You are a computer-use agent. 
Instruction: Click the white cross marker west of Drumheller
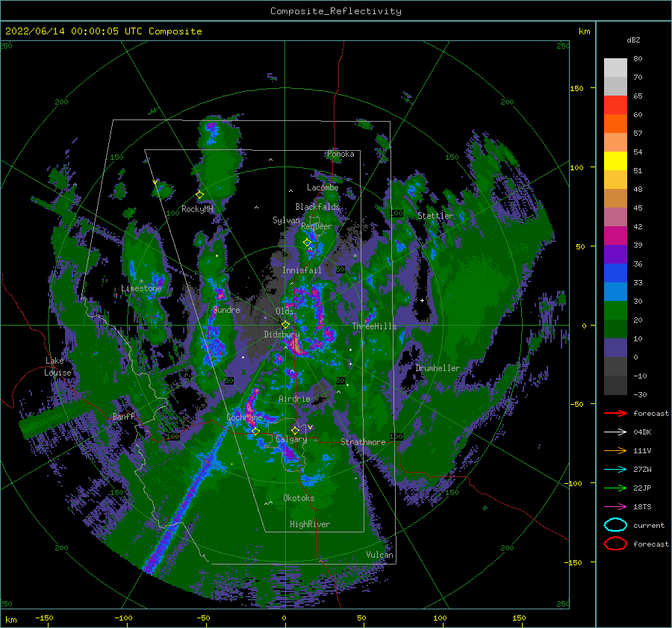422,300
